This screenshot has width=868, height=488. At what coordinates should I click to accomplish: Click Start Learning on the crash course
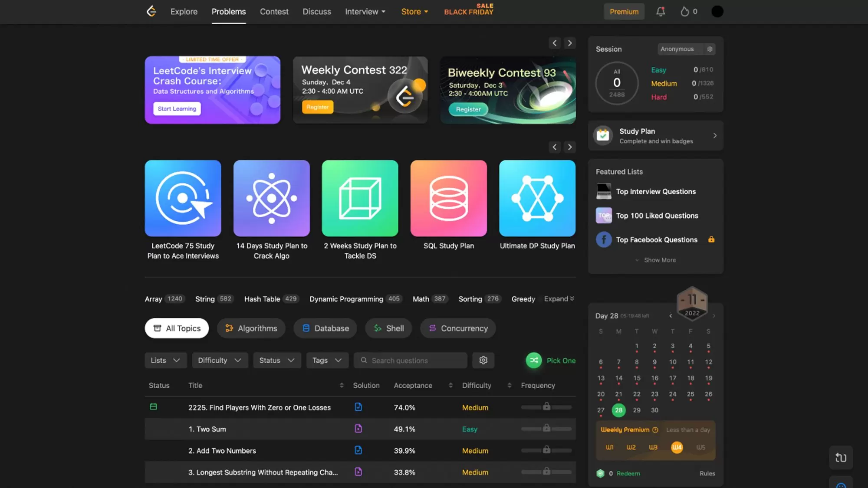[177, 108]
